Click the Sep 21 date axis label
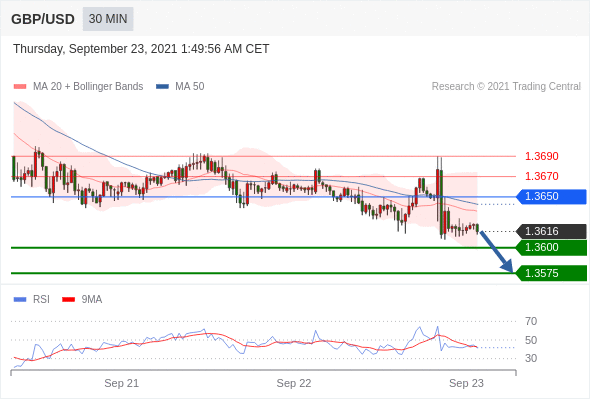Screen dimensions: 590x400 coord(122,383)
